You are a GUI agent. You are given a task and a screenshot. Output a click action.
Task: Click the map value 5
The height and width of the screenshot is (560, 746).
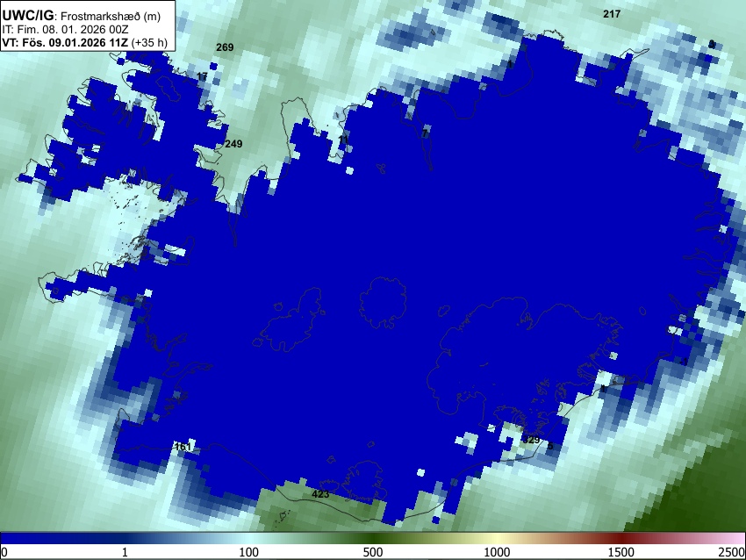(550, 446)
